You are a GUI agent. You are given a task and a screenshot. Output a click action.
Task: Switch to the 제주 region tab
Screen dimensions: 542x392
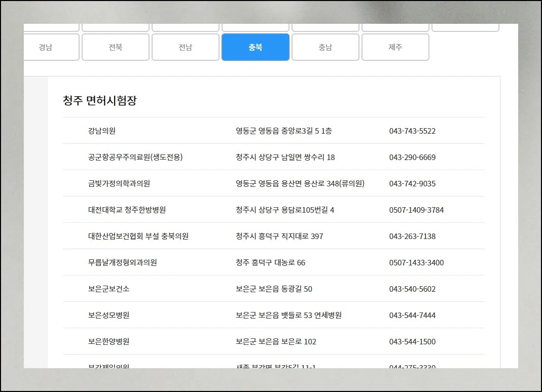(x=395, y=47)
